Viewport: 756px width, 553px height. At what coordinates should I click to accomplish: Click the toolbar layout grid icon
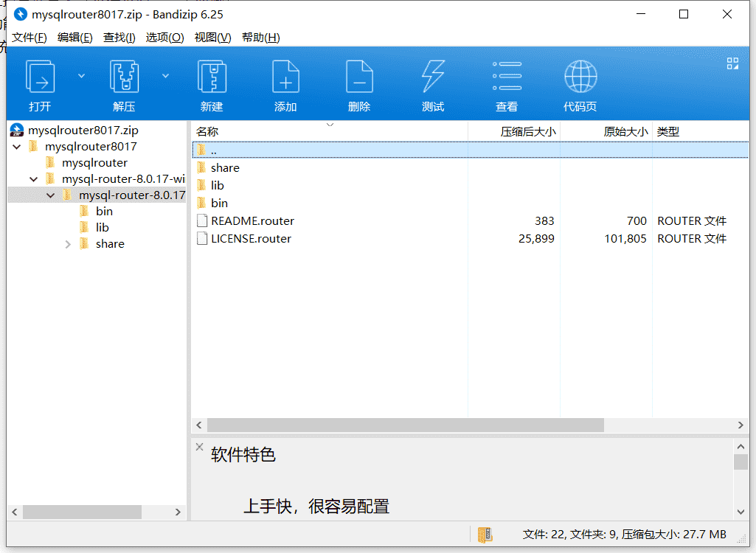[732, 63]
